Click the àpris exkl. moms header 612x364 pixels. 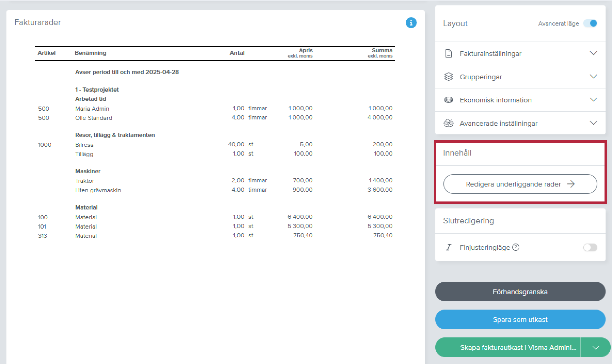(x=300, y=53)
